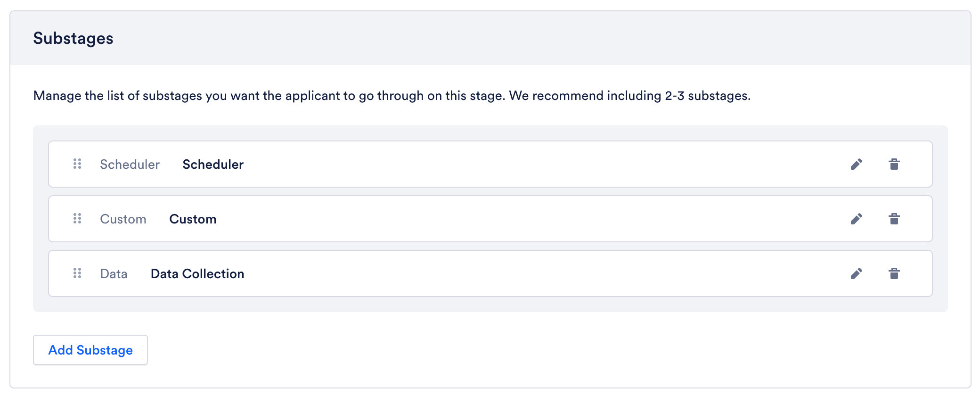
Task: Delete the Scheduler substage
Action: 894,164
